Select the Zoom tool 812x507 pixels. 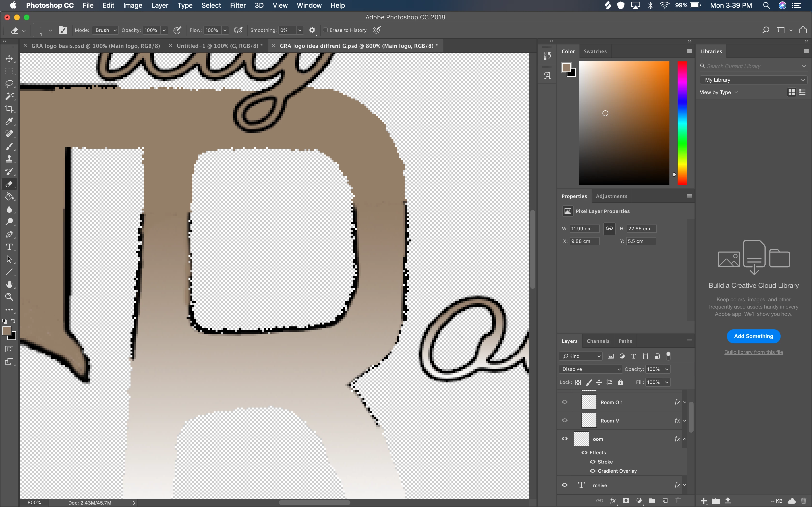[9, 297]
